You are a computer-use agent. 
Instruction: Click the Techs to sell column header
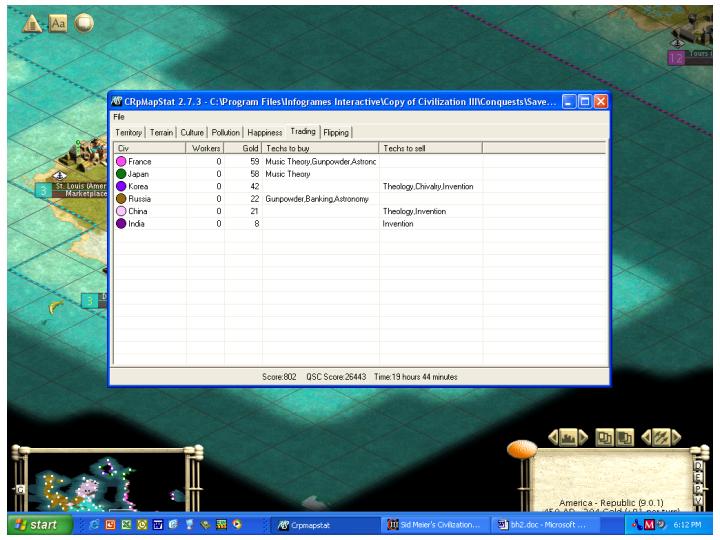tap(431, 148)
